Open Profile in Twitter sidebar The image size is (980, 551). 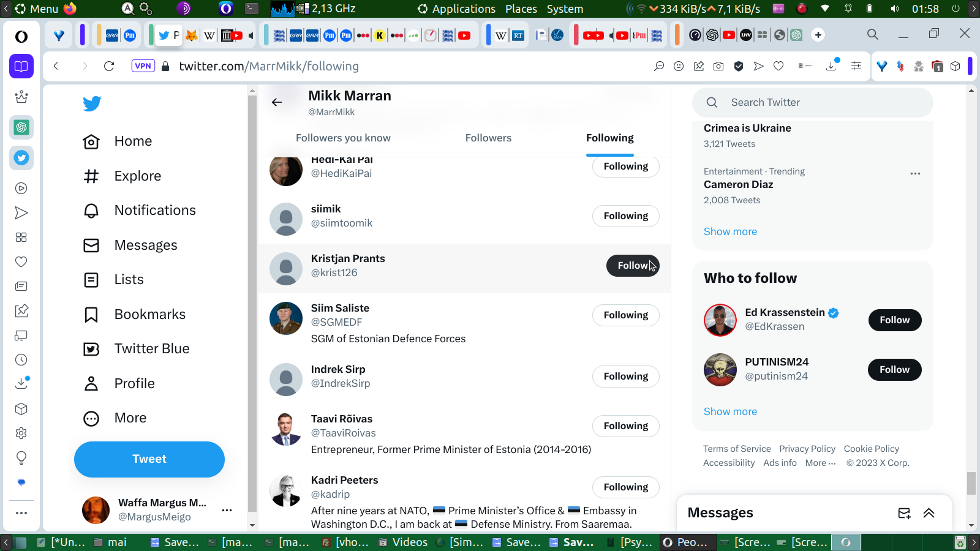point(119,384)
